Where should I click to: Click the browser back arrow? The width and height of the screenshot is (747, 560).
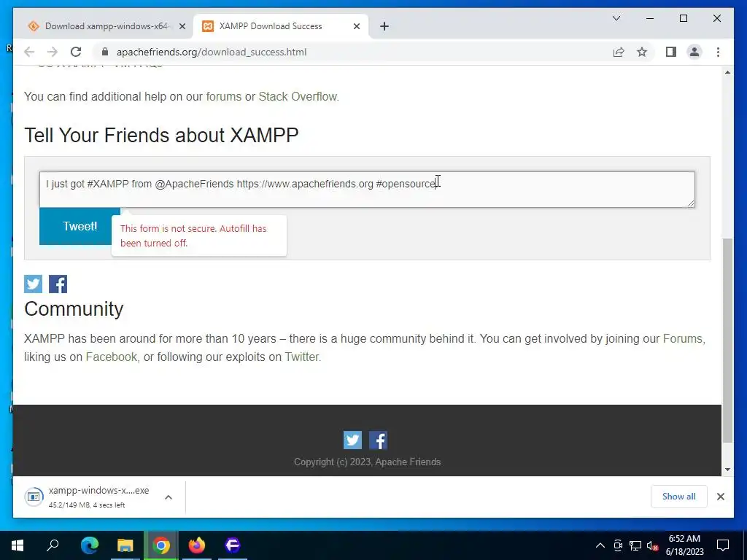(x=29, y=52)
